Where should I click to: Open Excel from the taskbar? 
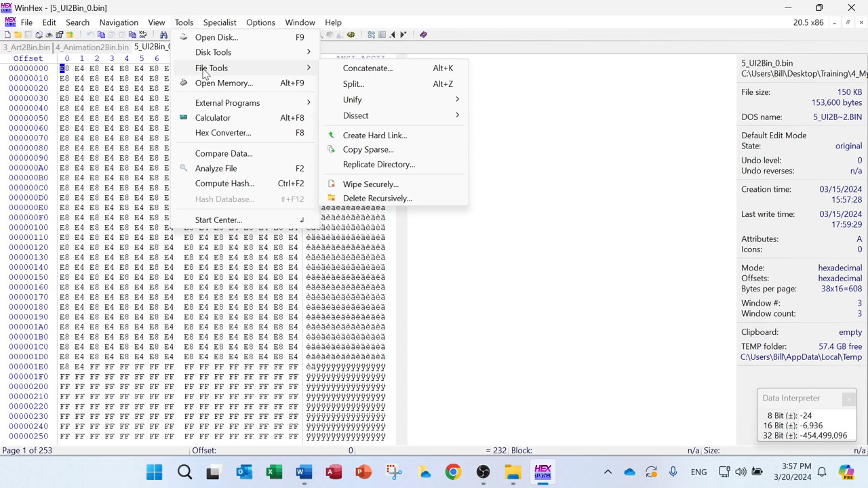(274, 472)
